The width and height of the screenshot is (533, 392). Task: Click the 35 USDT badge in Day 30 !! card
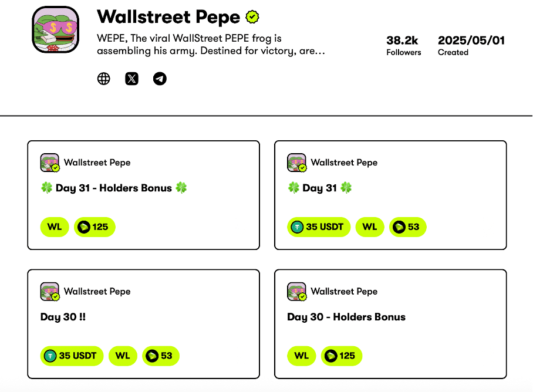coord(72,356)
